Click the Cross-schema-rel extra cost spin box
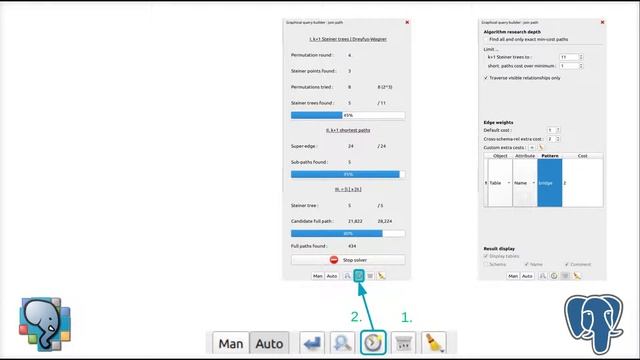This screenshot has width=640, height=360. coord(553,139)
